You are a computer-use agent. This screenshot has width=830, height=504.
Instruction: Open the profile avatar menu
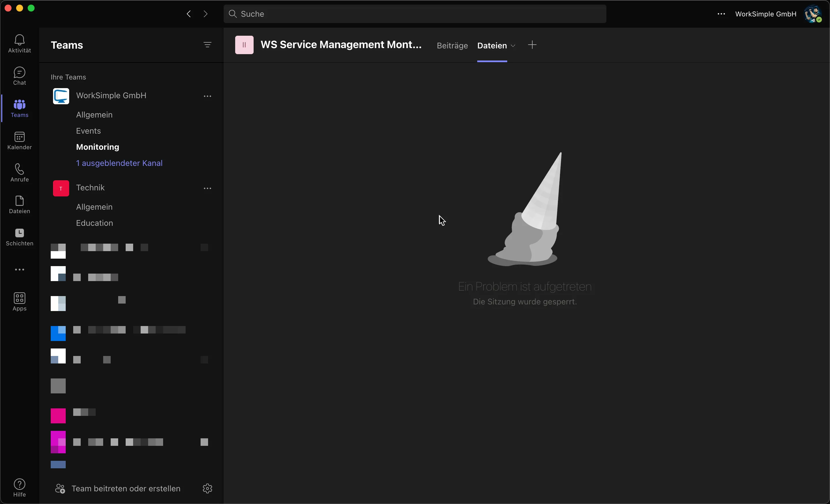813,14
